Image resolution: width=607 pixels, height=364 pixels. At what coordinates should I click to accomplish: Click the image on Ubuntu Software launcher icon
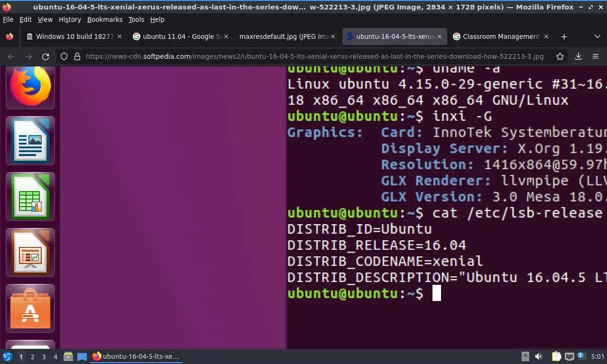click(x=30, y=309)
